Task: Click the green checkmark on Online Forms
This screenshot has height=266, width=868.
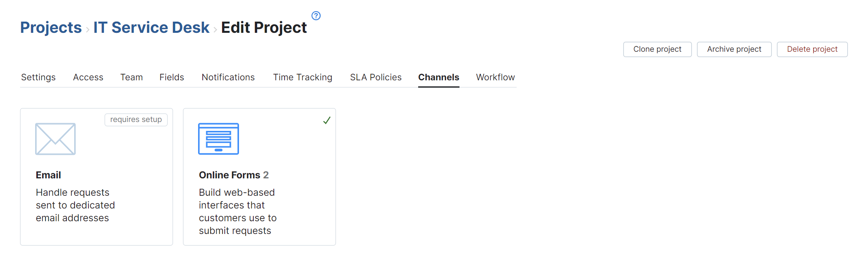Action: coord(327,120)
